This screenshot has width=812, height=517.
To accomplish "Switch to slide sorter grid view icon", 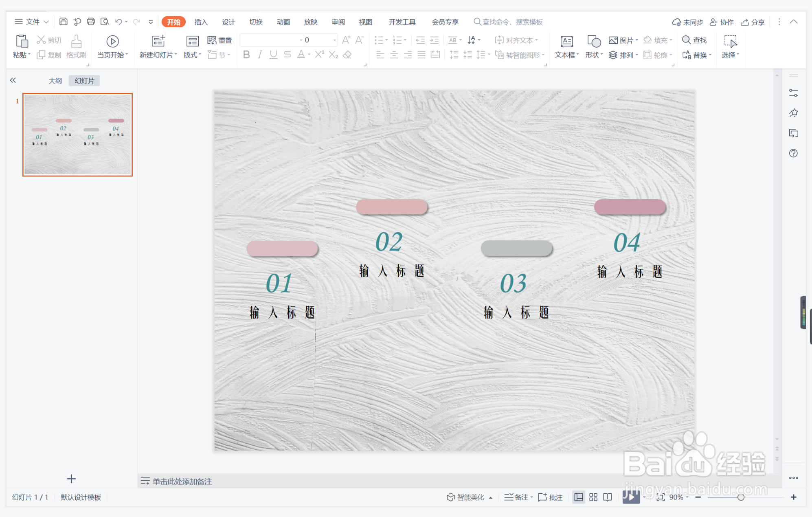I will tap(593, 497).
